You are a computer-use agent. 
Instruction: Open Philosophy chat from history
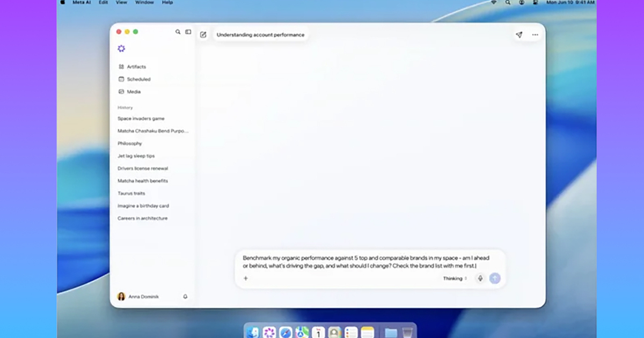pos(130,144)
